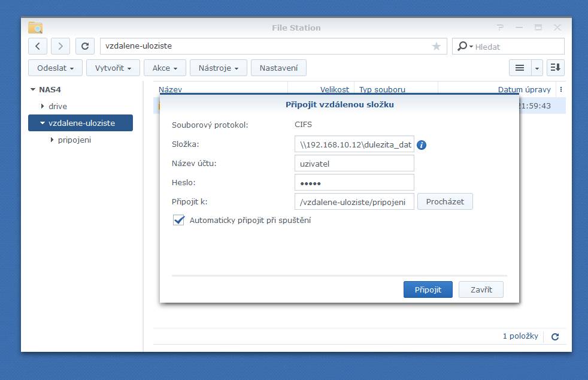The width and height of the screenshot is (588, 380).
Task: Open the view mode dropdown arrow
Action: 537,68
